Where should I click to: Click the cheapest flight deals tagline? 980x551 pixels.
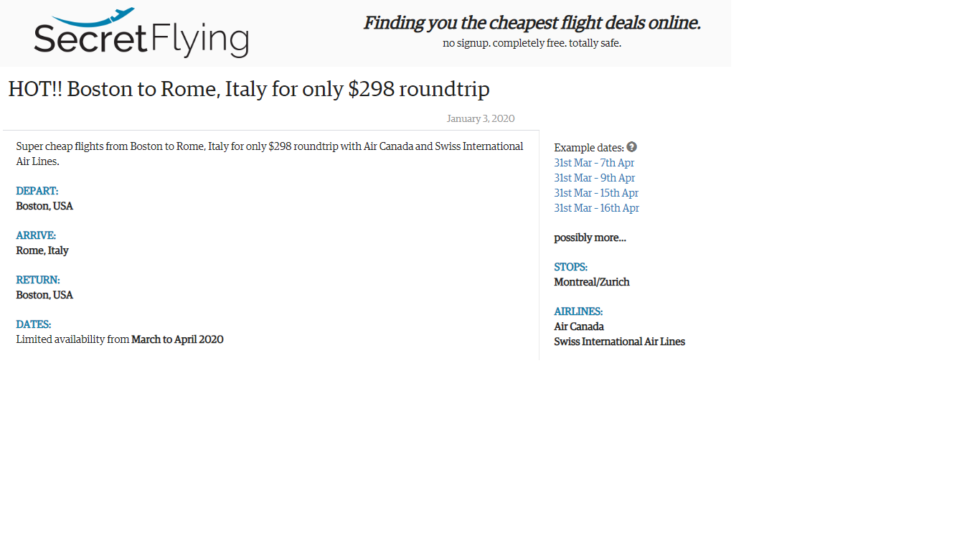(532, 23)
